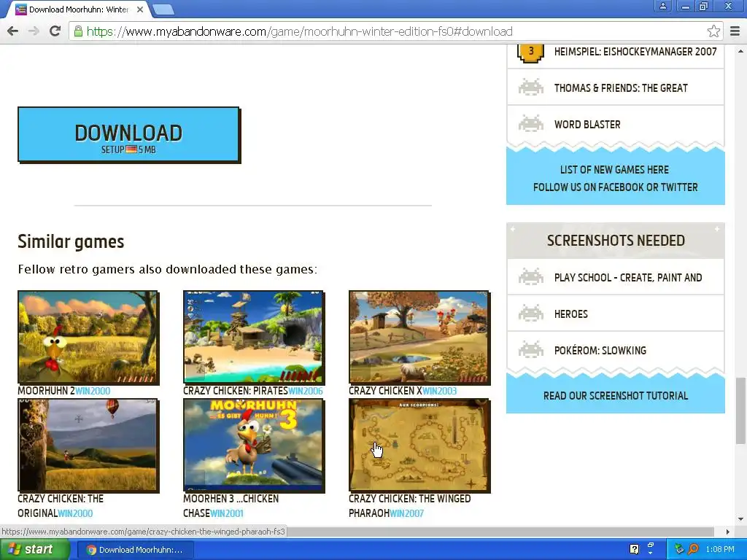This screenshot has height=560, width=747.
Task: Open Heimspiel: Eishockeymanager 2007 link
Action: point(635,52)
